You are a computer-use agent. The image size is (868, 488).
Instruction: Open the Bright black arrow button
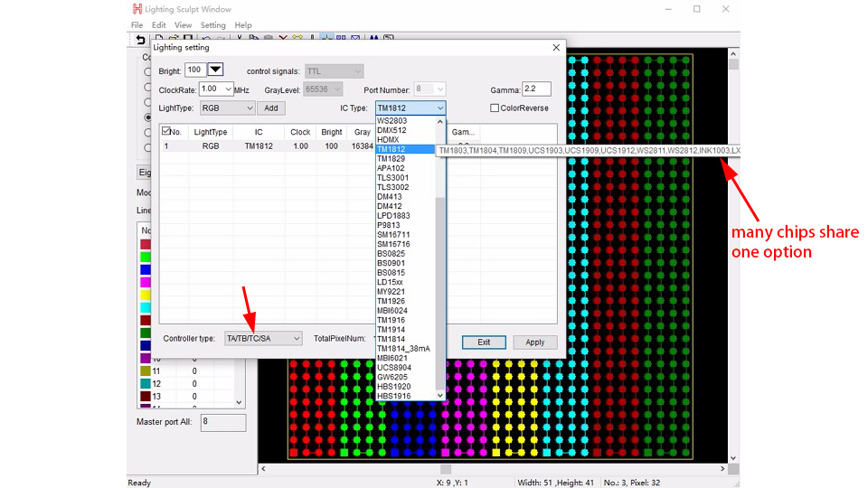tap(215, 70)
